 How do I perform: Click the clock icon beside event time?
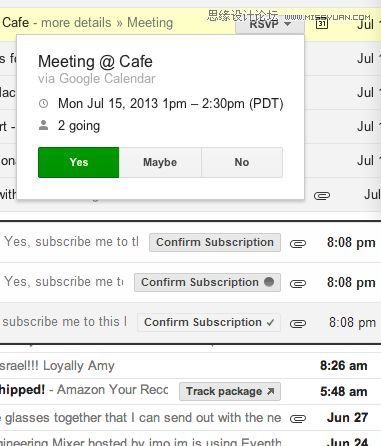44,104
